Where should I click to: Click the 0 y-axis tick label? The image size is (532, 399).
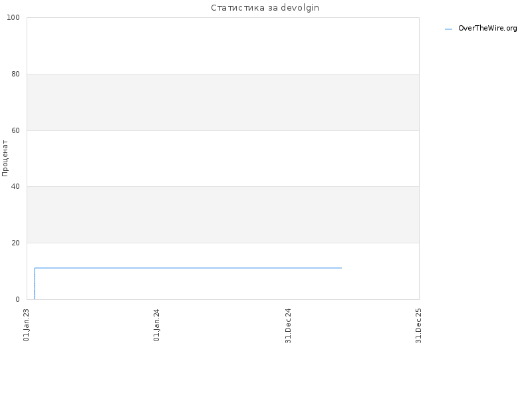coord(18,299)
